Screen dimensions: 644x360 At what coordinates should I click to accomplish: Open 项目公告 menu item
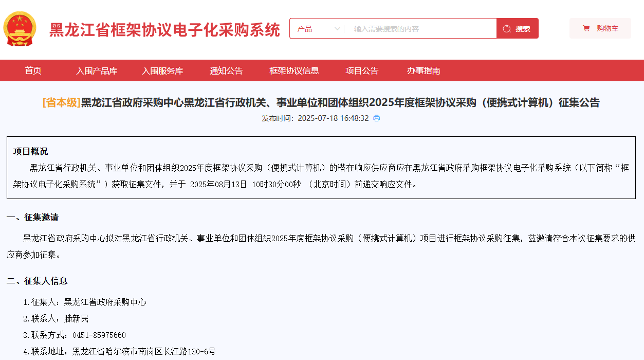tap(362, 70)
